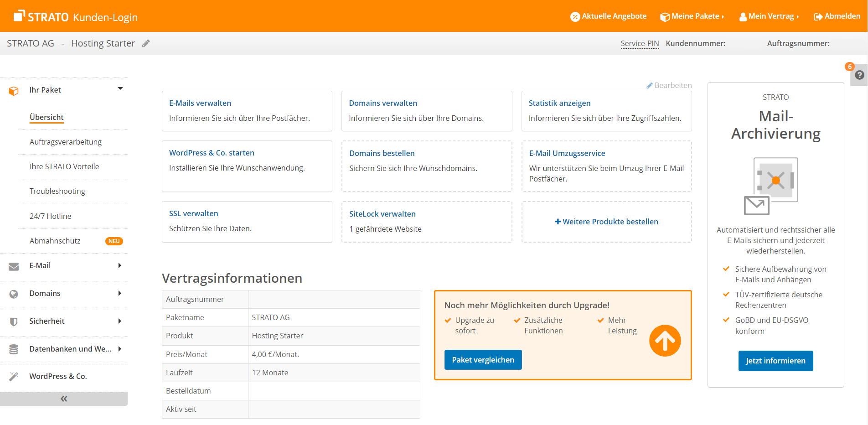Click the database stack icon in sidebar

coord(14,349)
